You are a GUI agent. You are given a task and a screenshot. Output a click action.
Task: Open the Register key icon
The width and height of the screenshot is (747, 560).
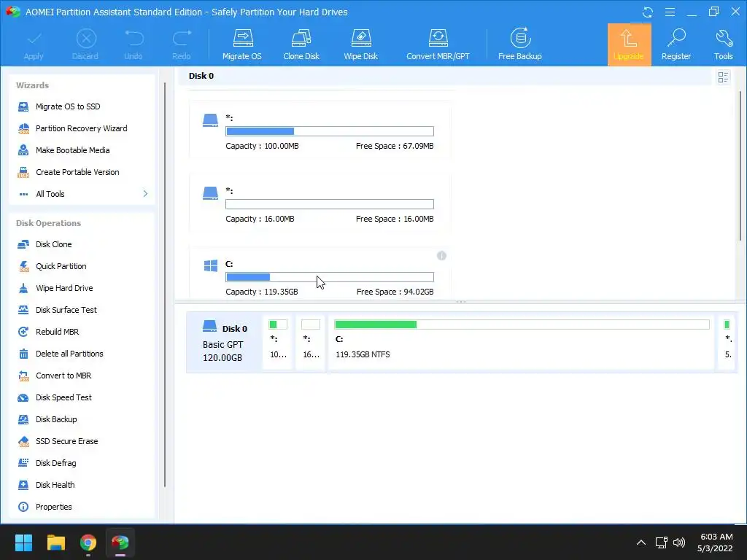click(x=676, y=44)
